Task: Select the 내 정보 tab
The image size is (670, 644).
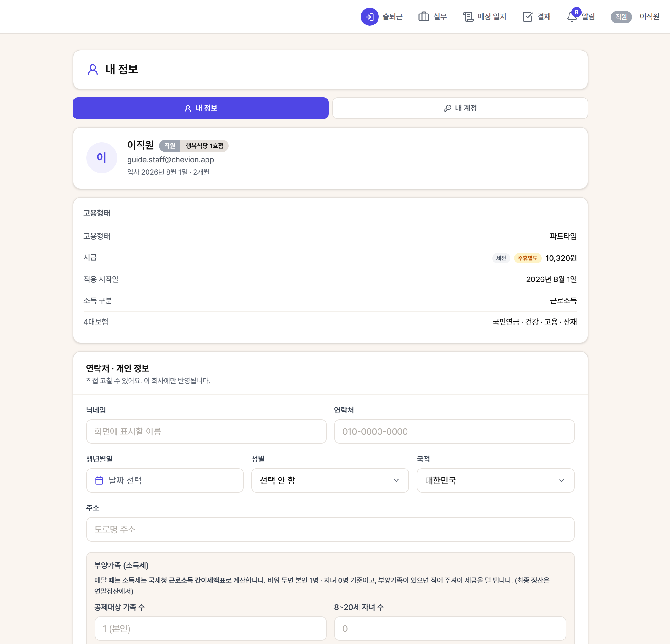Action: tap(201, 108)
